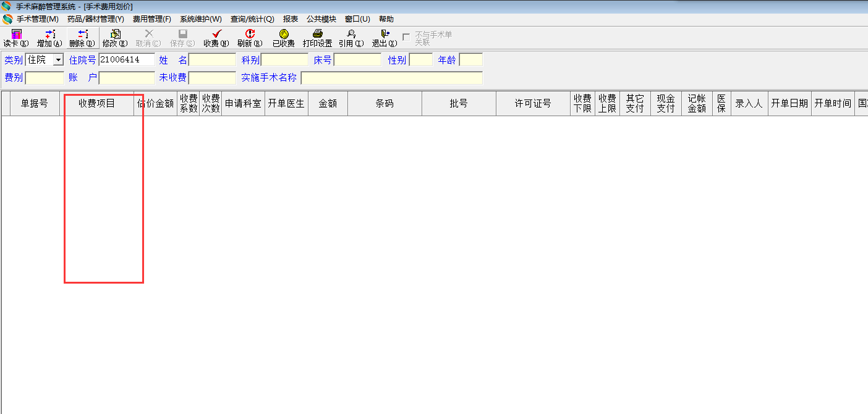The width and height of the screenshot is (868, 414).
Task: Open 查询/统计(Q) menu
Action: pos(252,19)
